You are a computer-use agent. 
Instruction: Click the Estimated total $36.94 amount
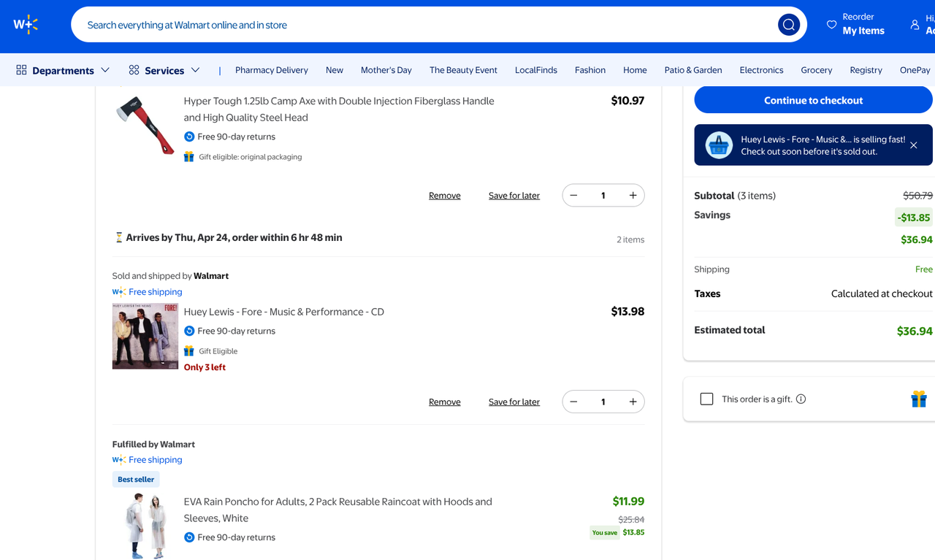(x=915, y=331)
